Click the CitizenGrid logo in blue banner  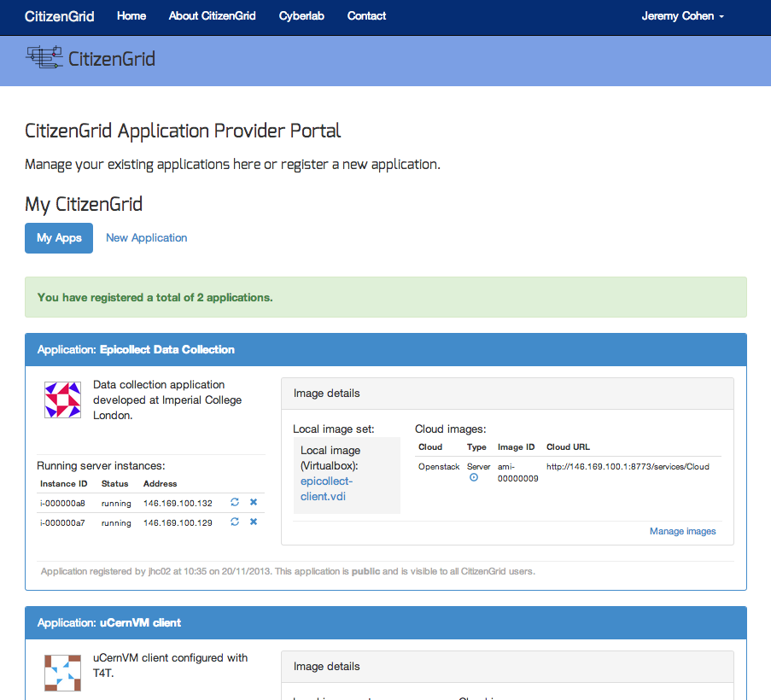(91, 59)
